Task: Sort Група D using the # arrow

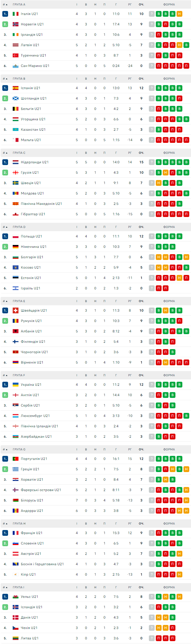Action: [5, 227]
